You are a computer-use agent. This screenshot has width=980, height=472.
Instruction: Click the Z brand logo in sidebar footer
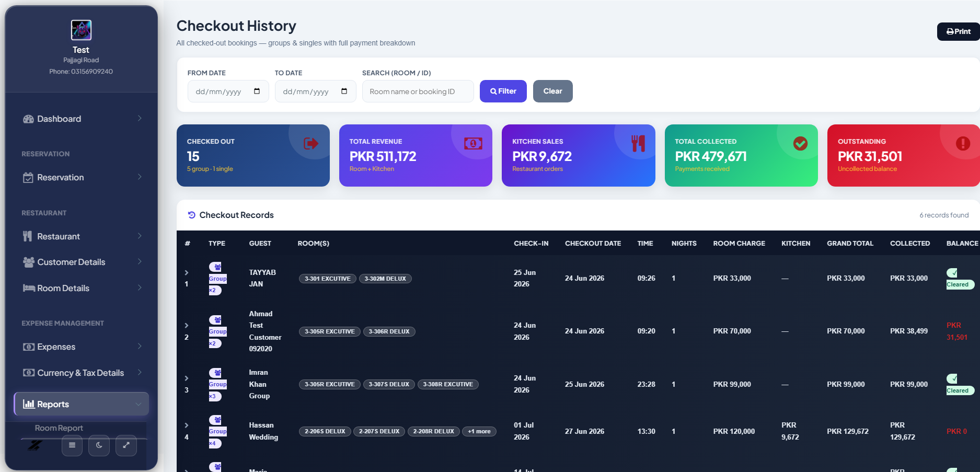[x=35, y=445]
